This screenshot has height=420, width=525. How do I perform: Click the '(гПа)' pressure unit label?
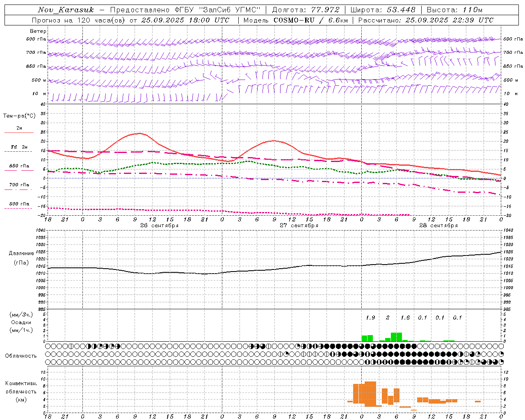point(21,262)
